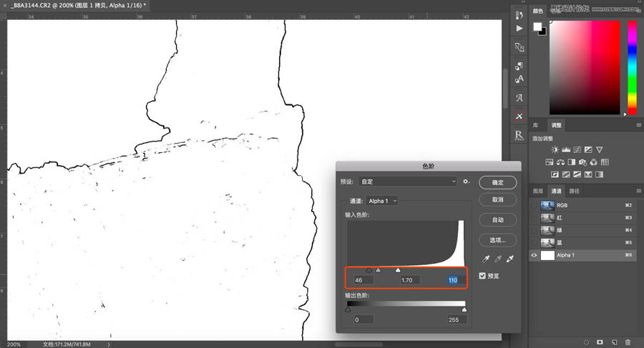
Task: Click the white point eyedropper in Levels
Action: 510,259
